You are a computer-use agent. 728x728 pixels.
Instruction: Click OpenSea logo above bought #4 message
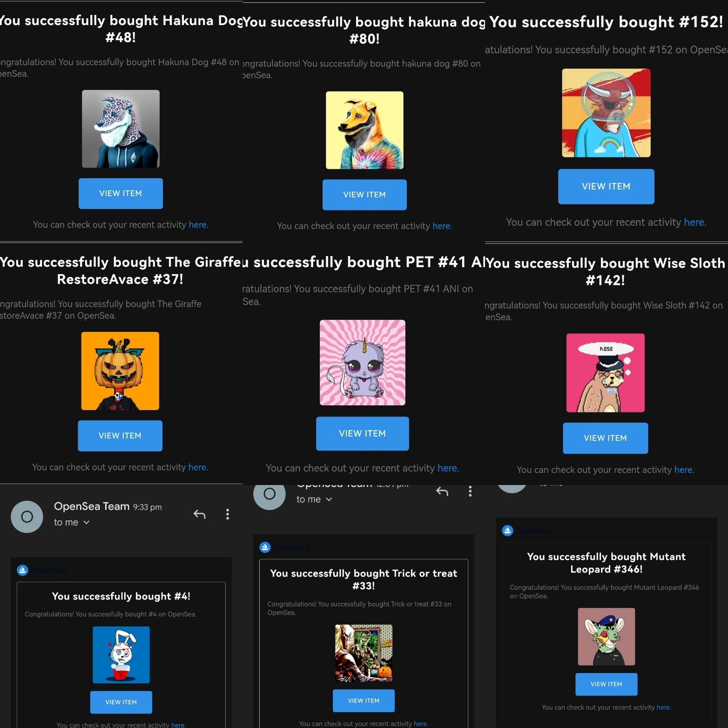coord(22,570)
